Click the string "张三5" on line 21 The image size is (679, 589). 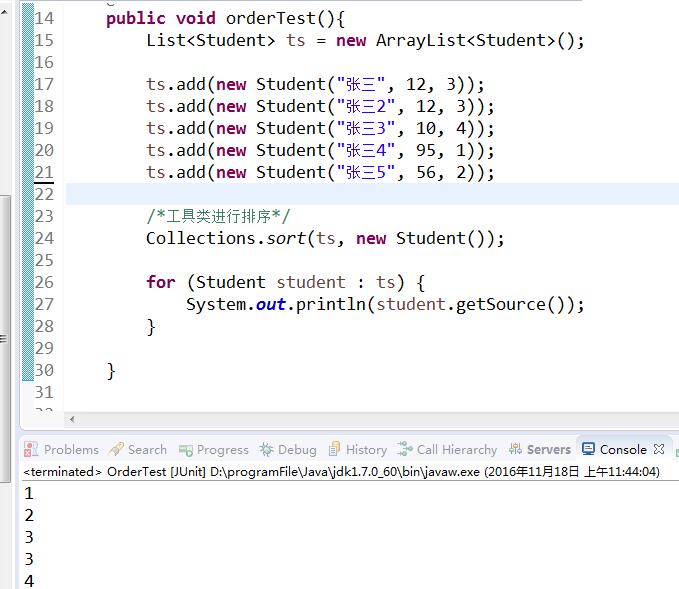(366, 172)
